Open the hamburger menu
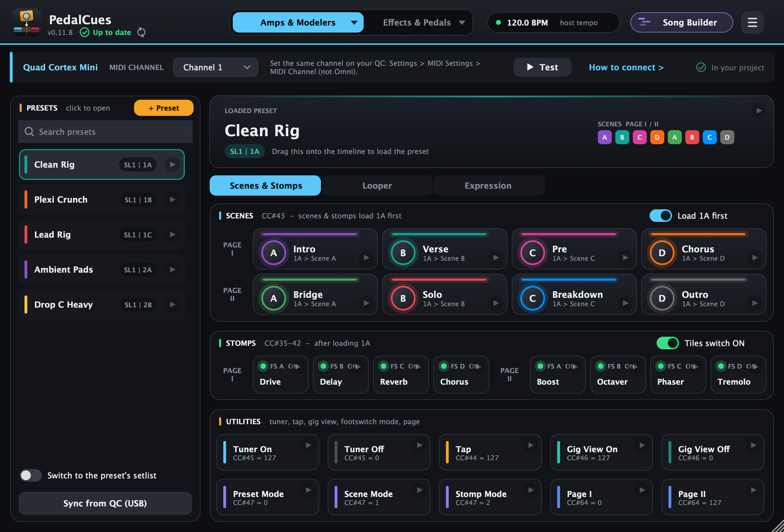 (752, 22)
